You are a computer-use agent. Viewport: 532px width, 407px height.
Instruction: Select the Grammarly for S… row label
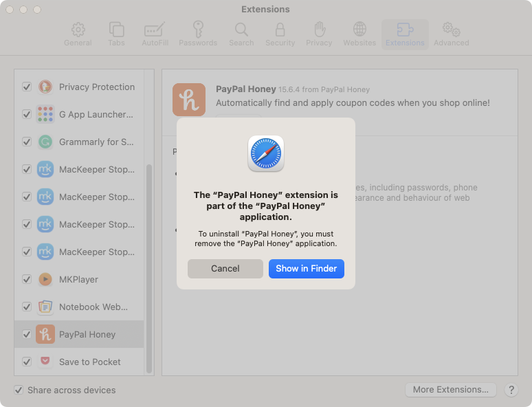tap(96, 142)
